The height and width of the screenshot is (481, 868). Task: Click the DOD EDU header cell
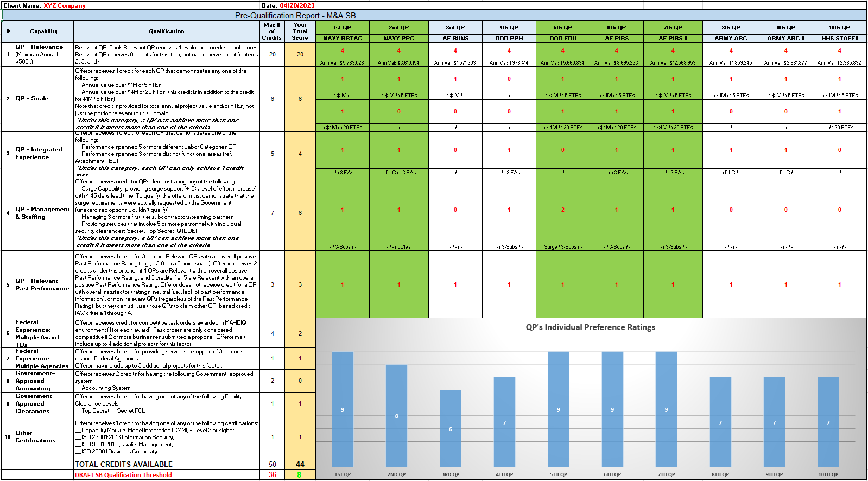562,39
